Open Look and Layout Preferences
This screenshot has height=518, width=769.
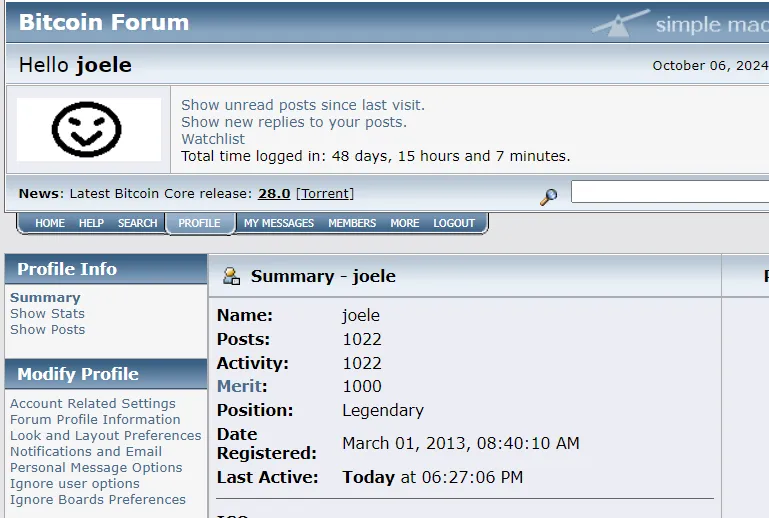105,436
